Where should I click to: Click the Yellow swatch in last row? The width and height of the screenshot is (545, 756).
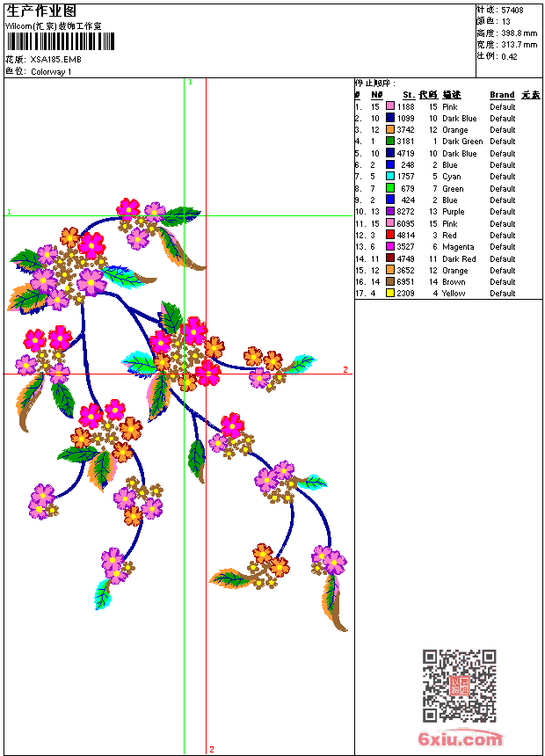coord(390,293)
